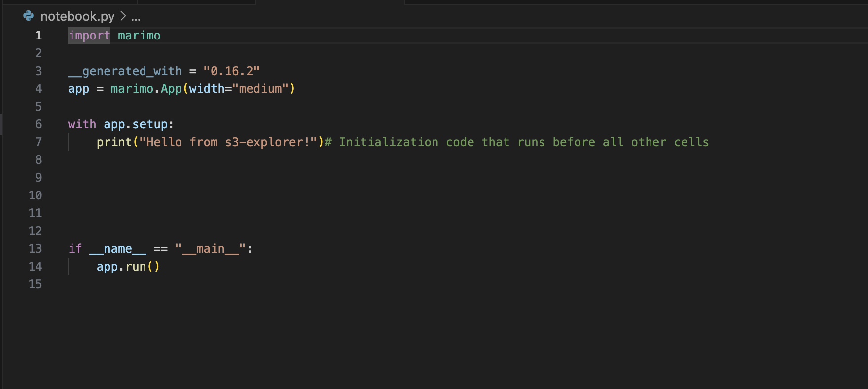Click 'setup' in app.setup
868x389 pixels.
tap(150, 124)
